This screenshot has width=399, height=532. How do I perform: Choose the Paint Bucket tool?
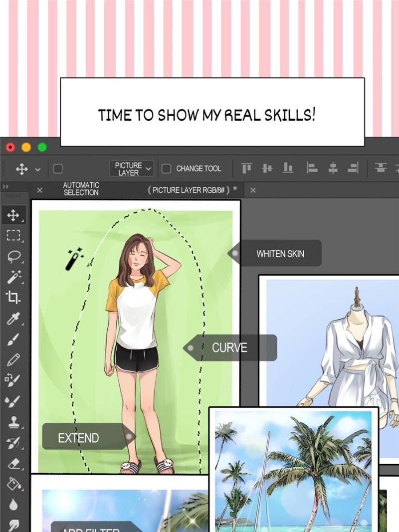(x=13, y=483)
